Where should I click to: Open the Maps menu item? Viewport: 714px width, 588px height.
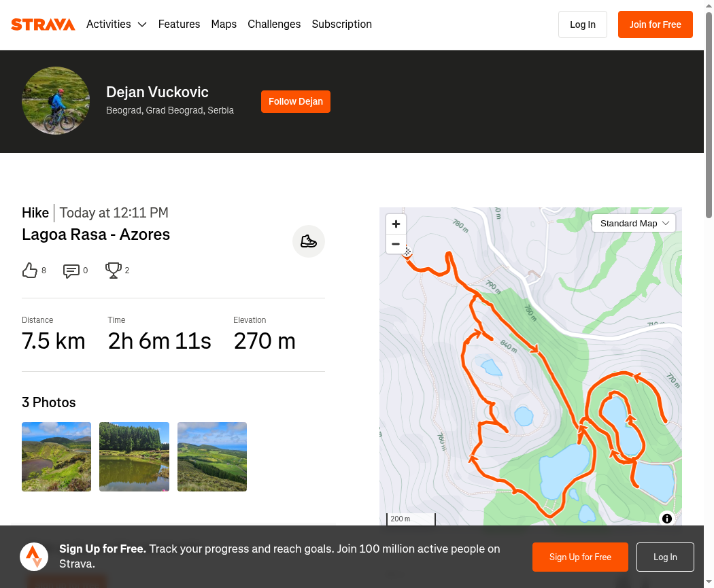coord(224,24)
